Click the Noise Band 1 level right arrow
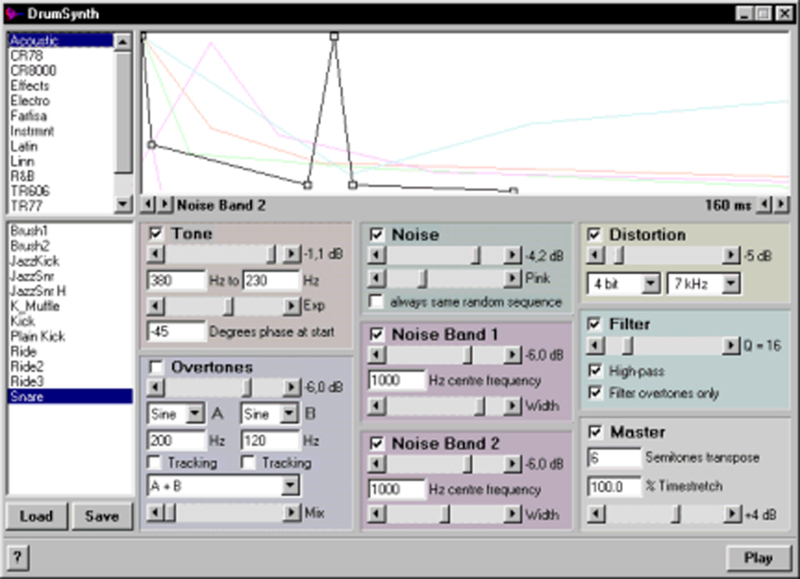Viewport: 800px width, 579px height. pyautogui.click(x=512, y=355)
